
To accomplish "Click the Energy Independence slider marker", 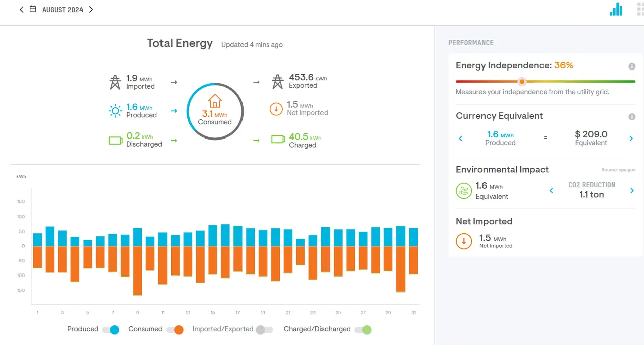I will (522, 81).
